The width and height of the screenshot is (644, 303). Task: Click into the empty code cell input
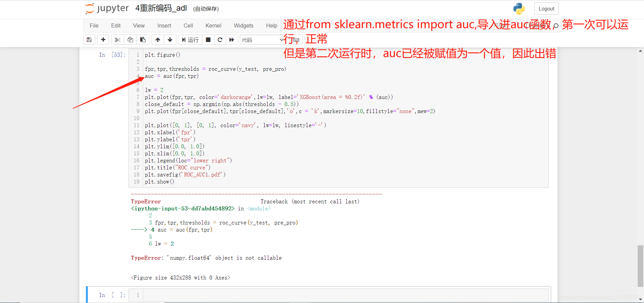(x=345, y=295)
